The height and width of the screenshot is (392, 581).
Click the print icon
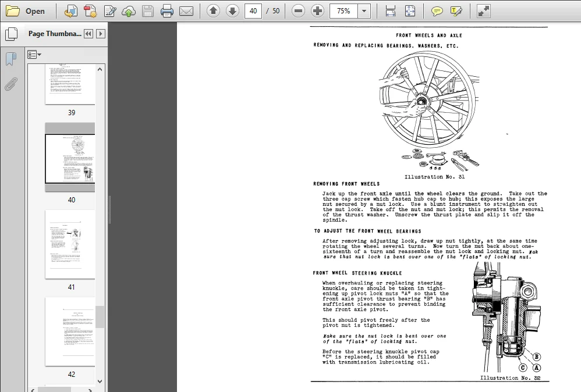[167, 11]
